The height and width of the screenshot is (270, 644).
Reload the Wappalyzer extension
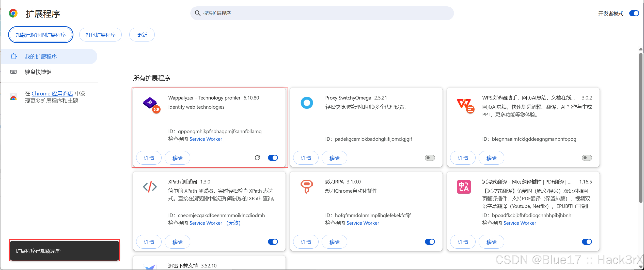pos(257,158)
